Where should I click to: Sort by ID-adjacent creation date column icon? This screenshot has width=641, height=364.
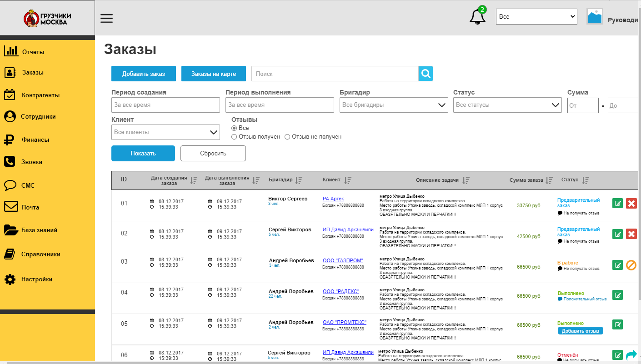pos(194,180)
